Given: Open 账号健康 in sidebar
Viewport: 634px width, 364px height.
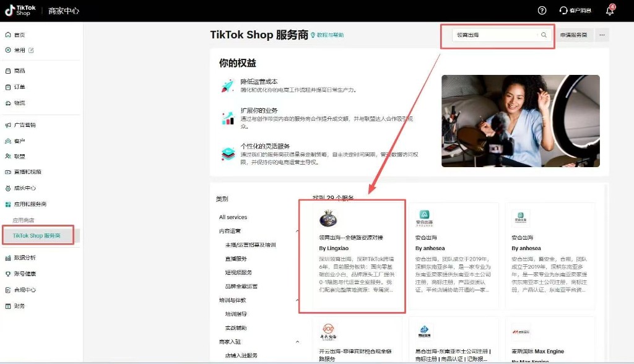Looking at the screenshot, I should [x=25, y=274].
